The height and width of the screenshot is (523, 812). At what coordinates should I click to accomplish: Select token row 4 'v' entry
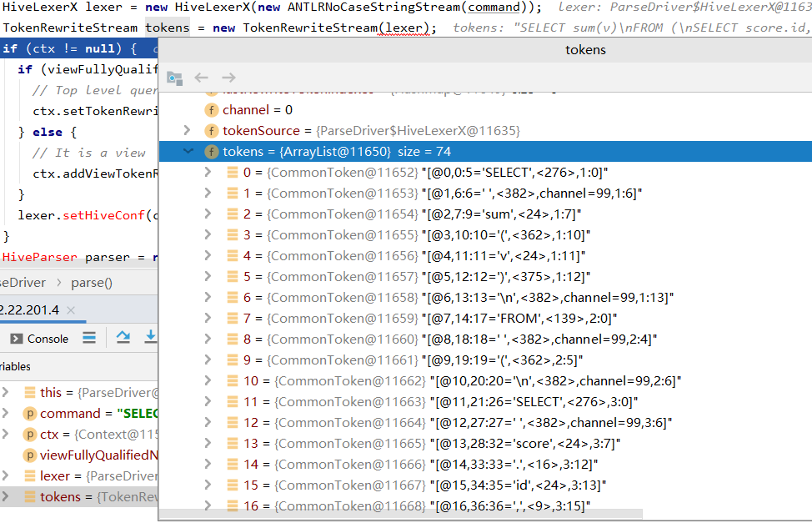pyautogui.click(x=485, y=255)
